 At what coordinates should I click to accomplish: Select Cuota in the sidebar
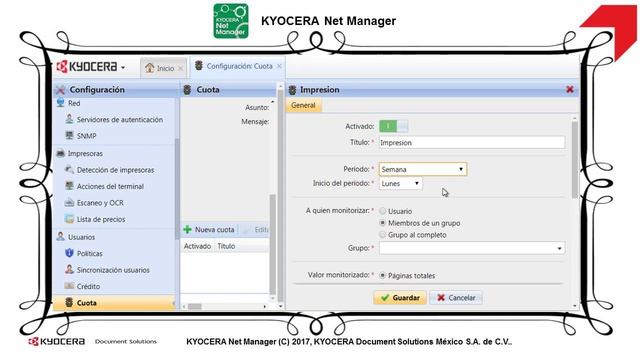(114, 303)
